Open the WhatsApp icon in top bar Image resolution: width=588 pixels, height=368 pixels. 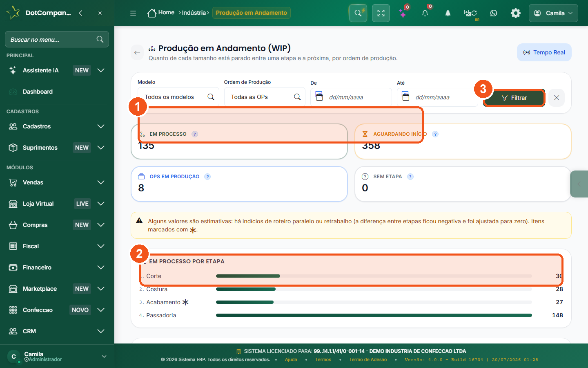(494, 13)
